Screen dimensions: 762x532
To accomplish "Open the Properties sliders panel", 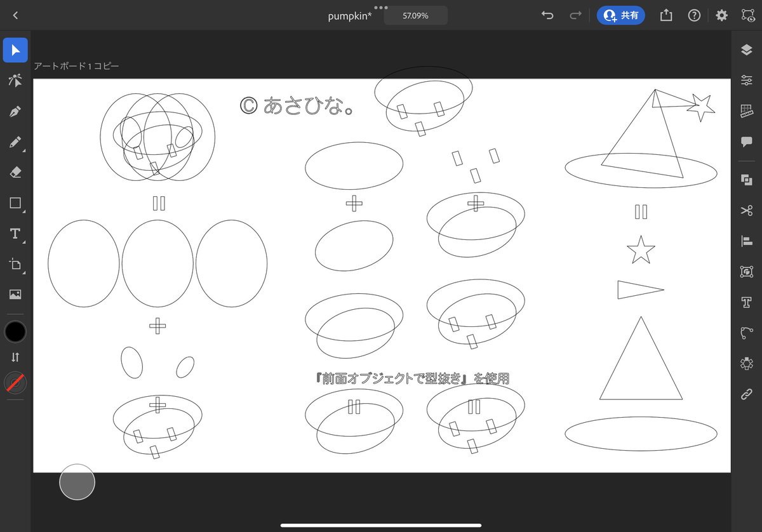I will pyautogui.click(x=747, y=81).
